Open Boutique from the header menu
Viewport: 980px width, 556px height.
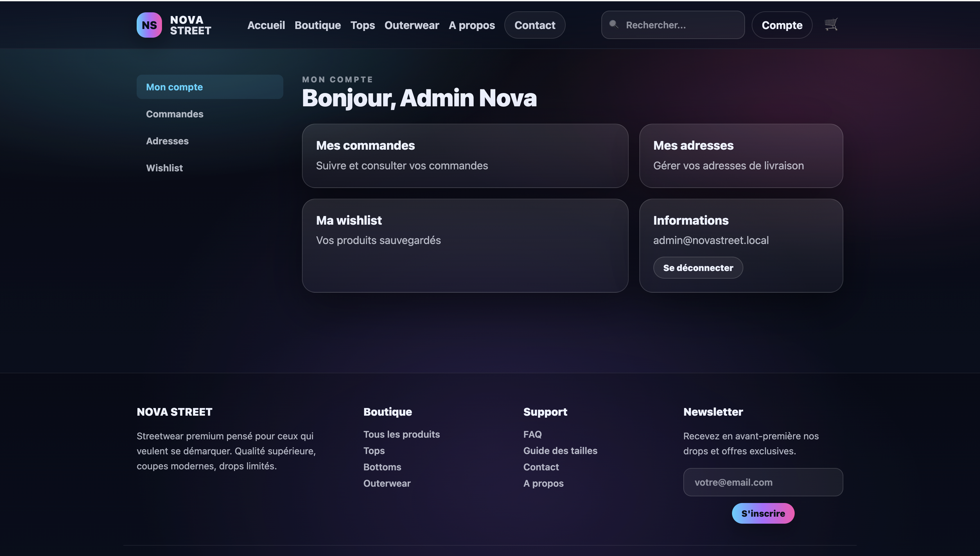point(317,25)
